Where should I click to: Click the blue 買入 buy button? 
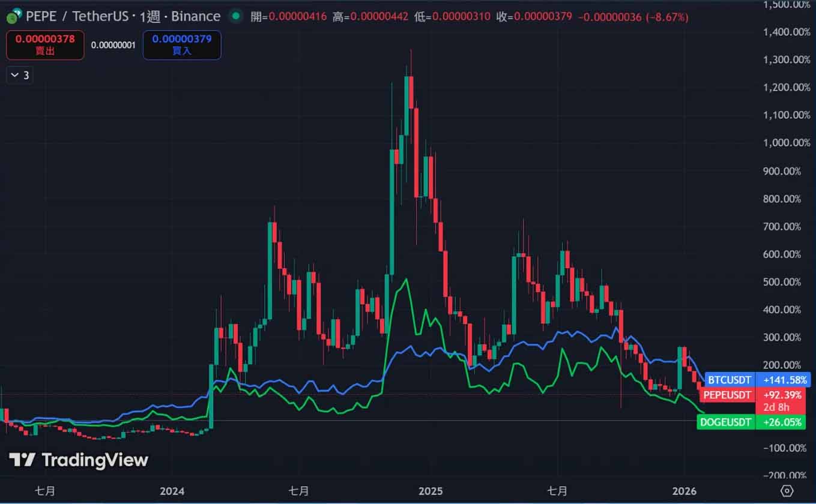(x=182, y=45)
